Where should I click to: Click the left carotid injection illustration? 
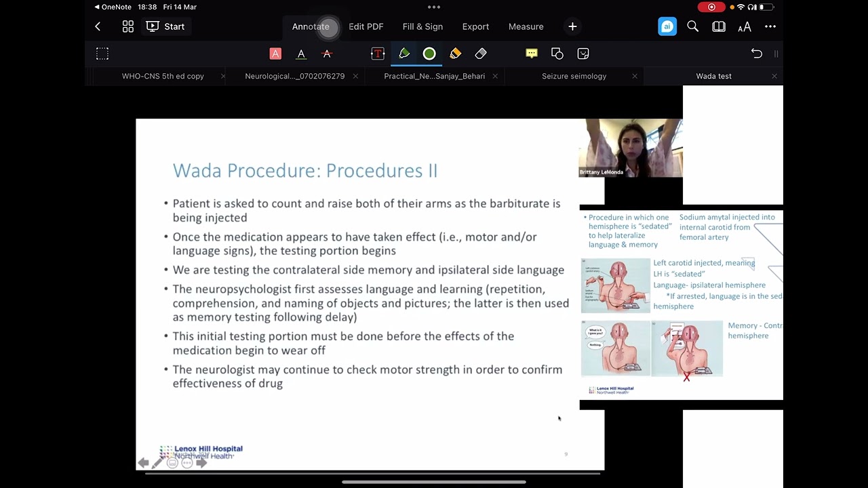coord(615,285)
